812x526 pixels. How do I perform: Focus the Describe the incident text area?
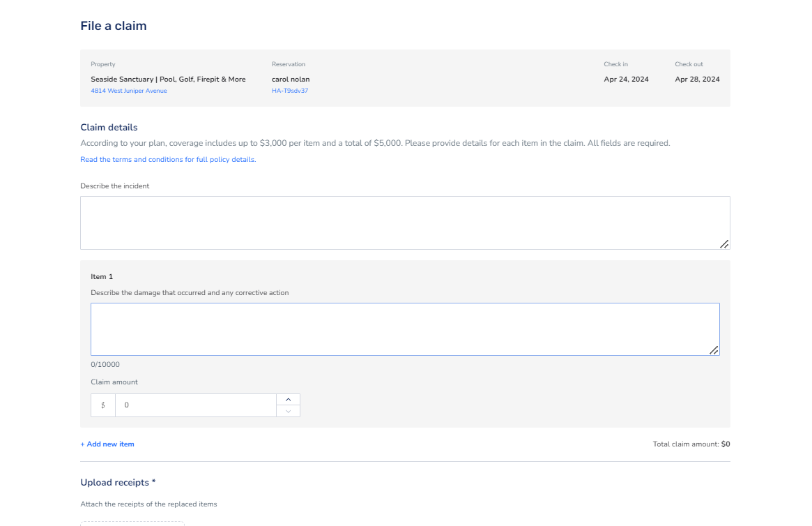coord(404,223)
